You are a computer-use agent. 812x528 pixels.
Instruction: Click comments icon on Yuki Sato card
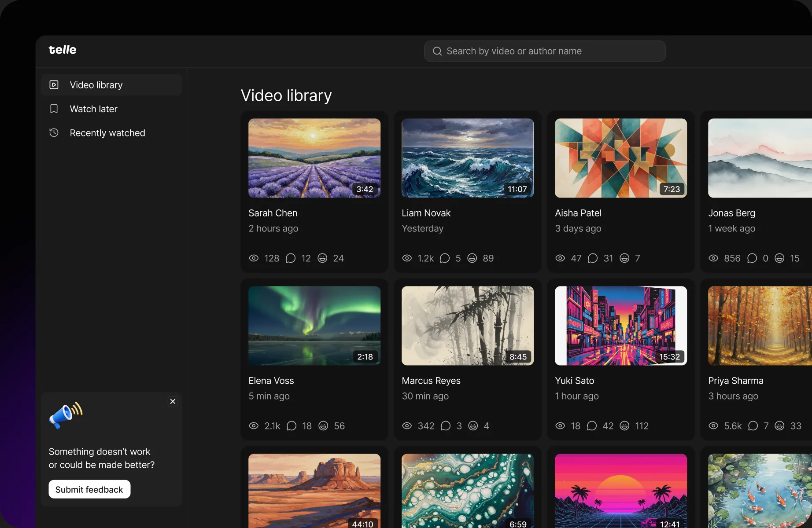[592, 426]
